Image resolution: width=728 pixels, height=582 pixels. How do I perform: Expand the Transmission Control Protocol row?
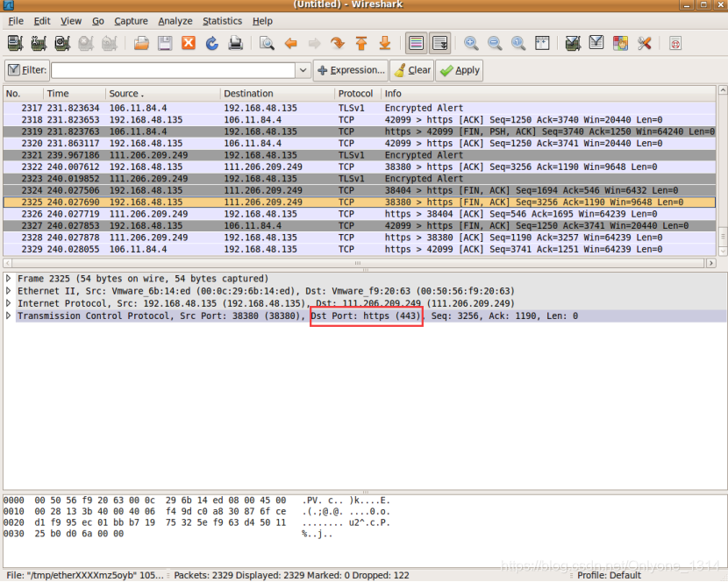9,316
